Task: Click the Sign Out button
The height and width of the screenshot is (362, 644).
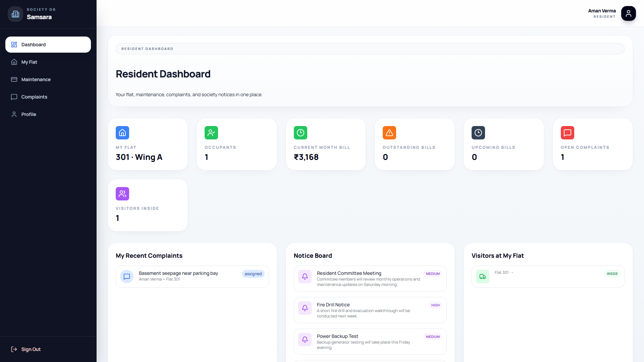Action: [x=25, y=349]
